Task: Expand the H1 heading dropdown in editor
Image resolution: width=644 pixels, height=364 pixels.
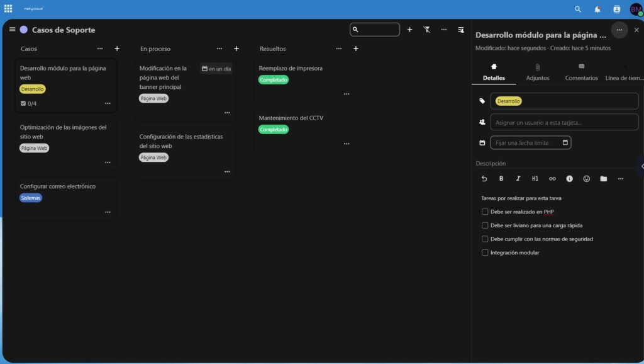Action: tap(535, 178)
